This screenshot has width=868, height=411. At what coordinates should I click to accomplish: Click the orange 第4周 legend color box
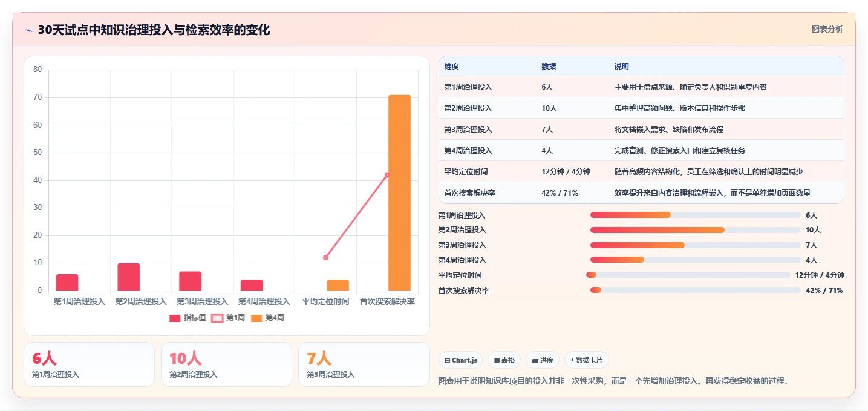click(256, 318)
